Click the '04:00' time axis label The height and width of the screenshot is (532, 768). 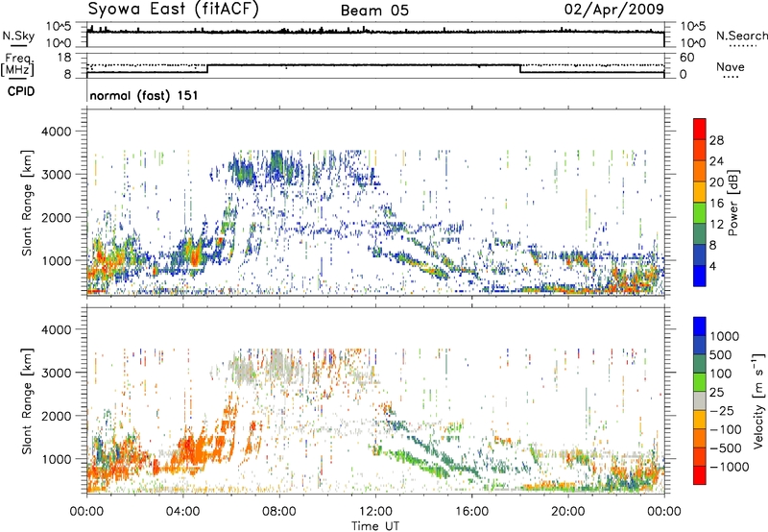[x=182, y=512]
